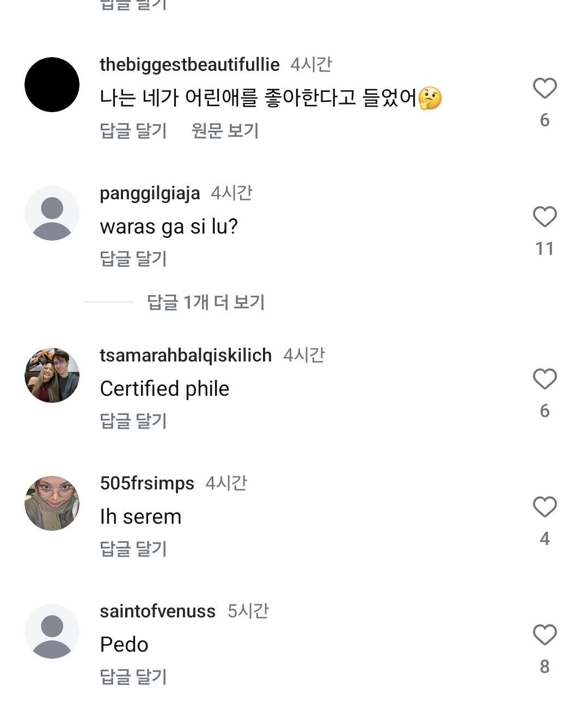Expand '답글 1개 더 보기' hidden reply
Screen dimensions: 588x723
[x=206, y=302]
